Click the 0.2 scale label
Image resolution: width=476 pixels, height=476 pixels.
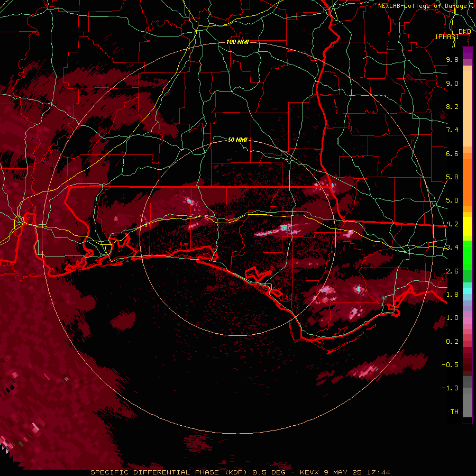pos(452,342)
